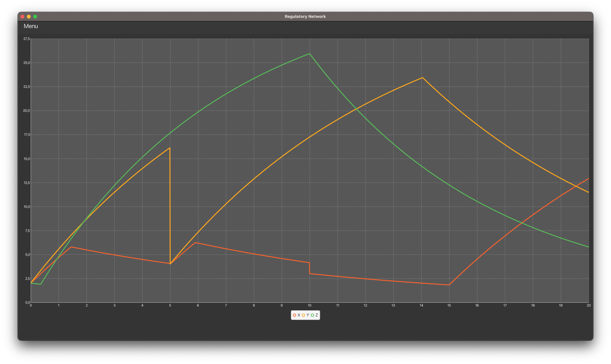
Task: Click tick label 3 on the horizontal axis
Action: [114, 306]
